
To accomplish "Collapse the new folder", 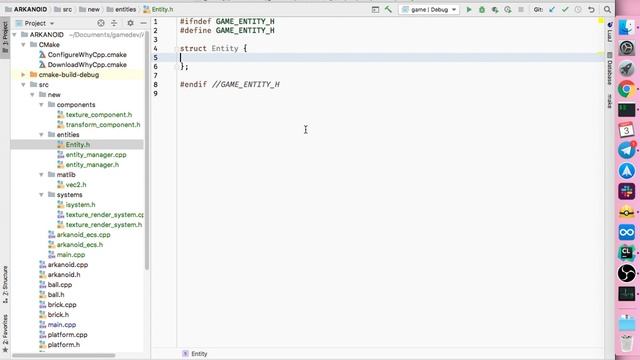I will 33,95.
